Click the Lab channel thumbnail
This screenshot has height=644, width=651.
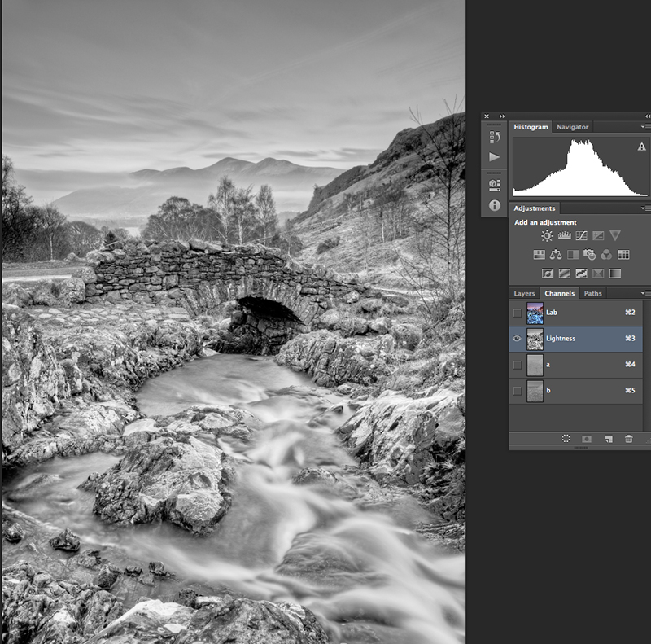point(535,313)
